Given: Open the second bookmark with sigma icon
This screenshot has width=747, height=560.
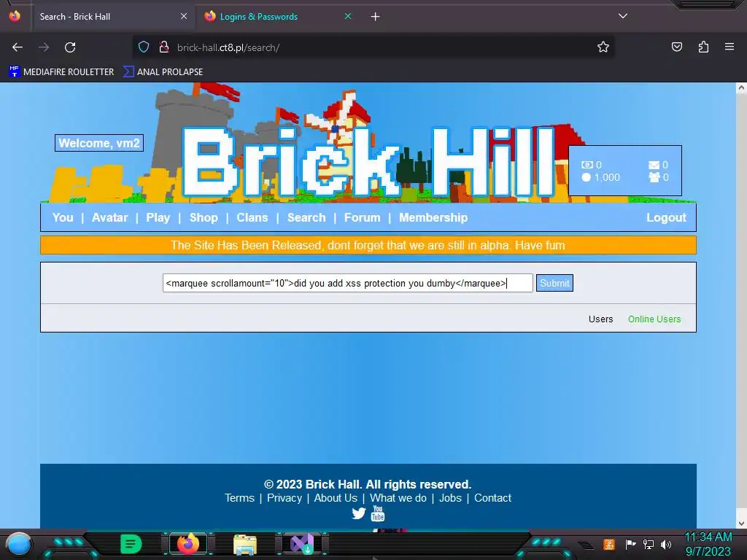Looking at the screenshot, I should [163, 72].
